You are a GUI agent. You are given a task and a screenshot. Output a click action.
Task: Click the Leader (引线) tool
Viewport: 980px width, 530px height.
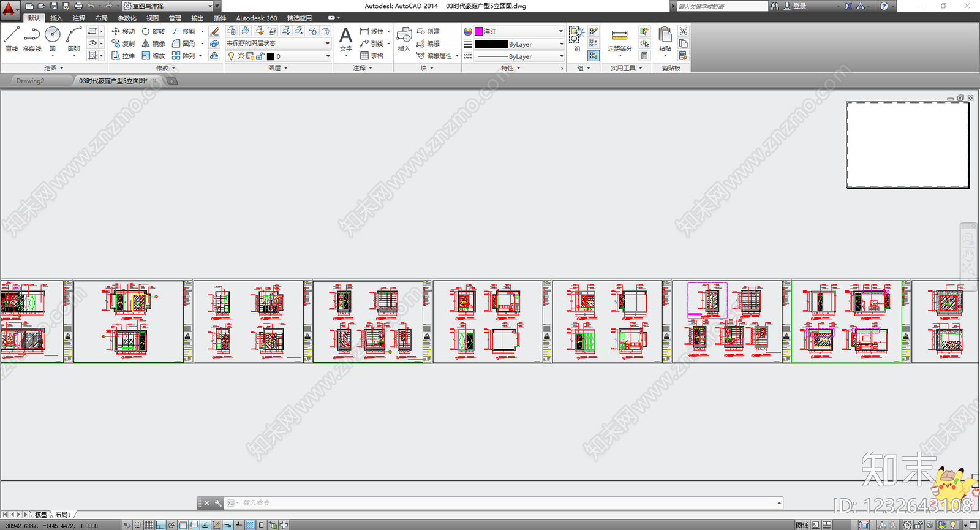pyautogui.click(x=372, y=44)
